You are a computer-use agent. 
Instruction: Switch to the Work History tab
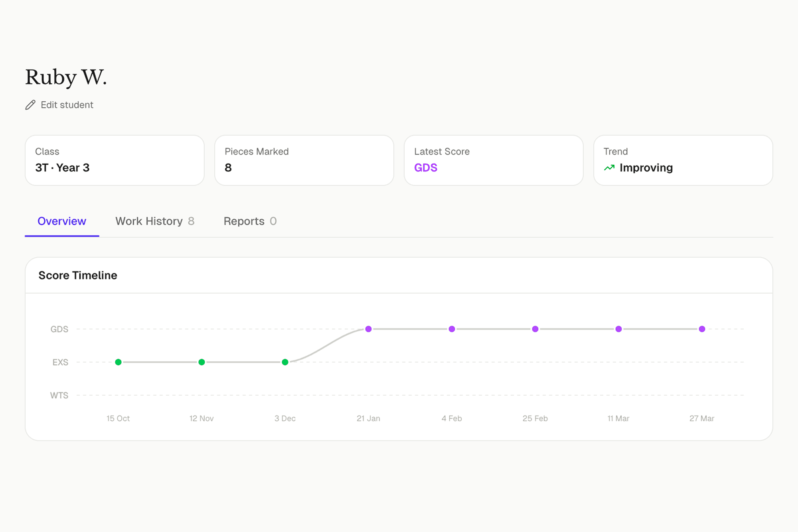(155, 221)
